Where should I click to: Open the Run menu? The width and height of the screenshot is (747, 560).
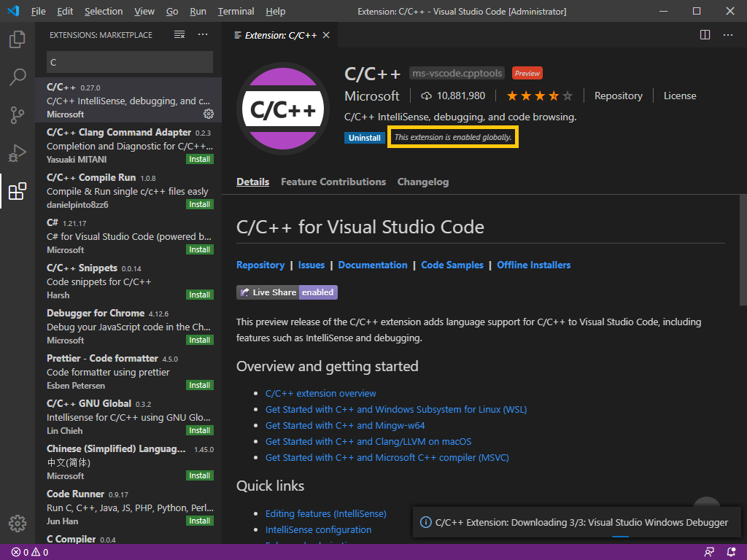click(198, 11)
